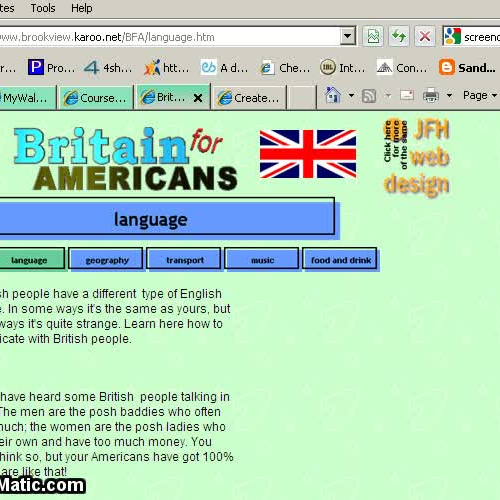Go to the 'transport' section
This screenshot has height=500, width=500.
(x=185, y=260)
